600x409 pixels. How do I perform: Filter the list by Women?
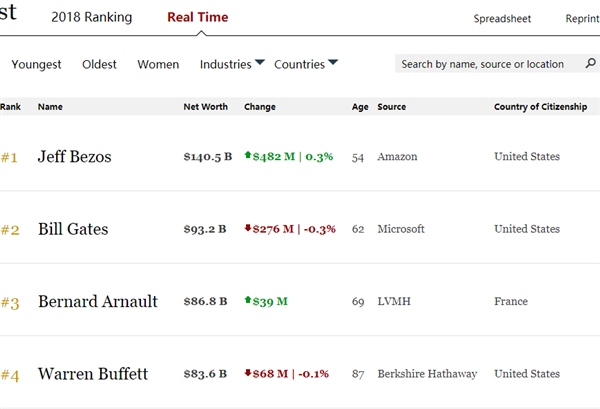click(x=158, y=65)
